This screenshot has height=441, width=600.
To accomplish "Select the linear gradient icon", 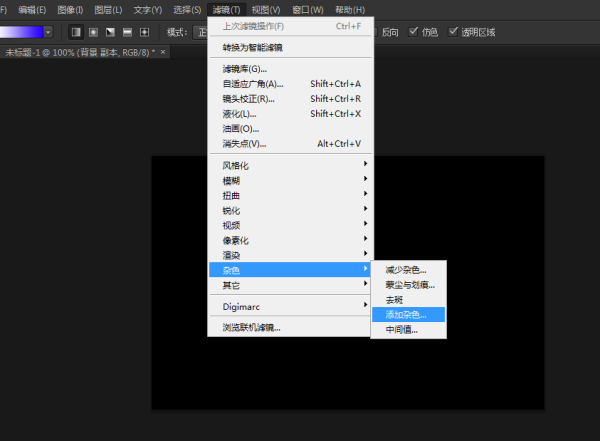I will pyautogui.click(x=76, y=32).
